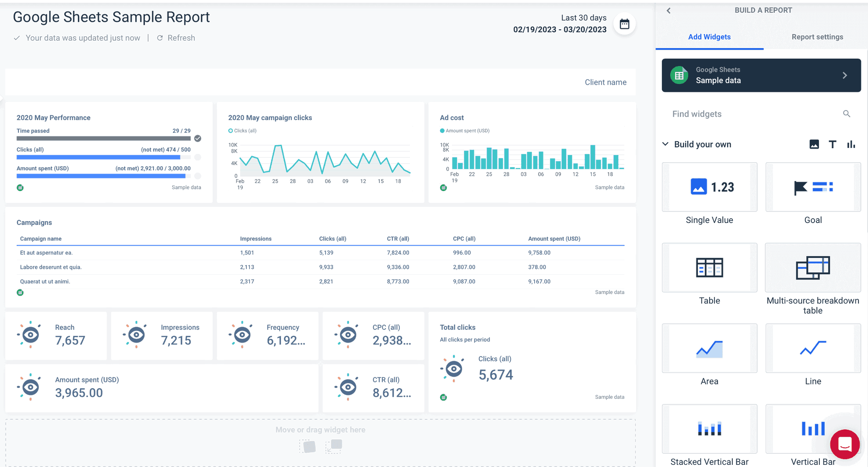Click the Amount spent progress bar
This screenshot has width=868, height=467.
coord(101,176)
